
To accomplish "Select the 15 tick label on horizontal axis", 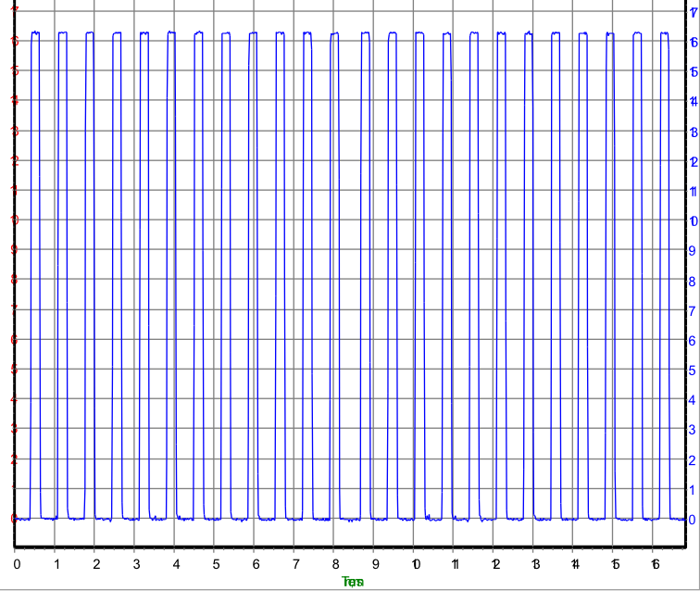I will [614, 563].
